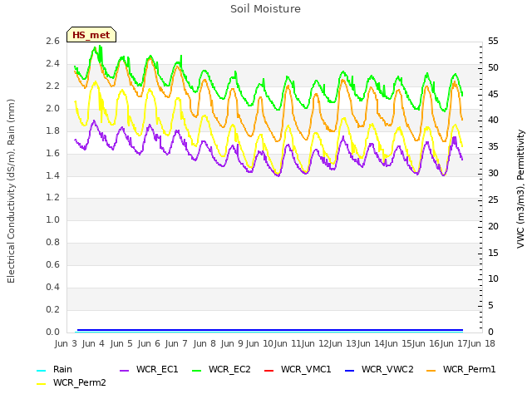Screen dimensions: 532x399
Task: Click the 50 right axis tick label
Action: click(493, 67)
